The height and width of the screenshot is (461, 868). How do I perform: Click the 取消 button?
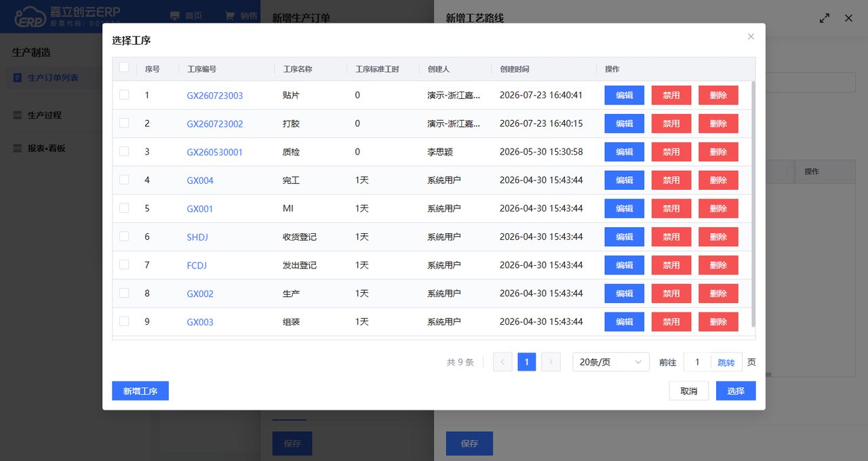[x=689, y=391]
